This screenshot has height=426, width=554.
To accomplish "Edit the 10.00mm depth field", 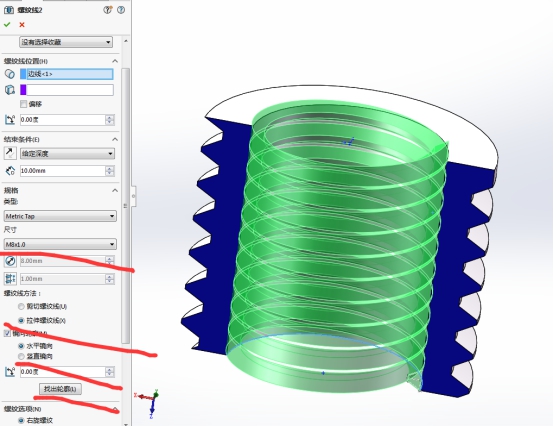I will pyautogui.click(x=63, y=171).
